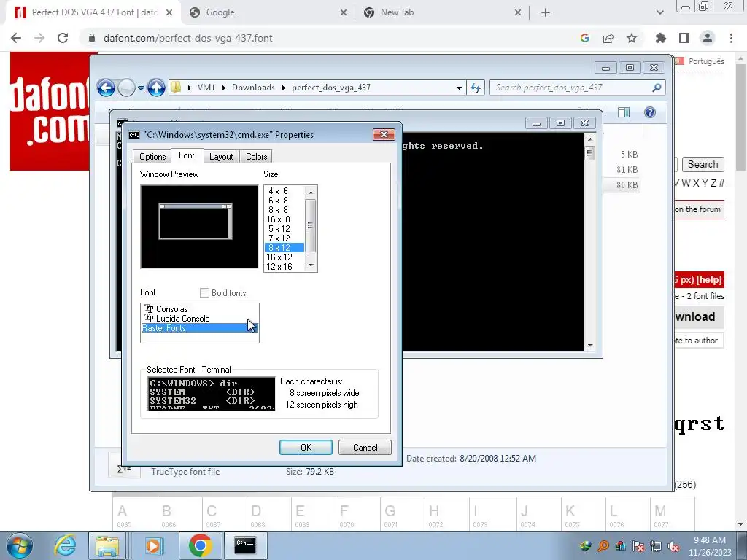
Task: Select the Font tab
Action: pyautogui.click(x=186, y=155)
